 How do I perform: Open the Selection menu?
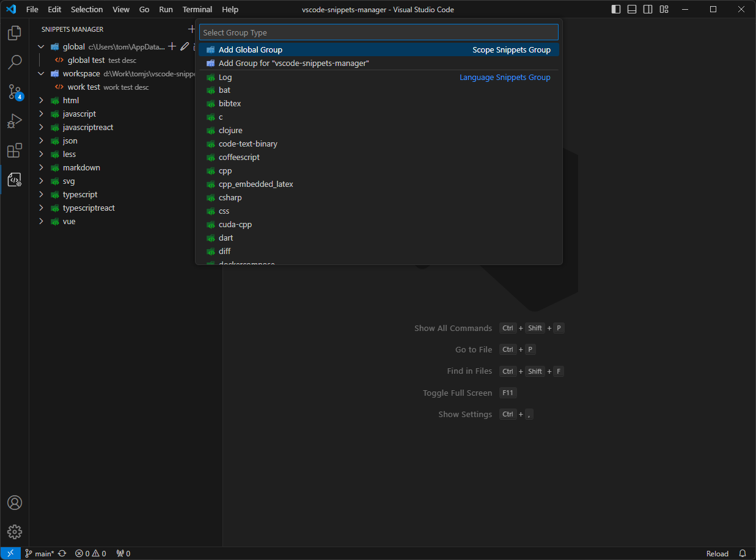click(x=87, y=9)
